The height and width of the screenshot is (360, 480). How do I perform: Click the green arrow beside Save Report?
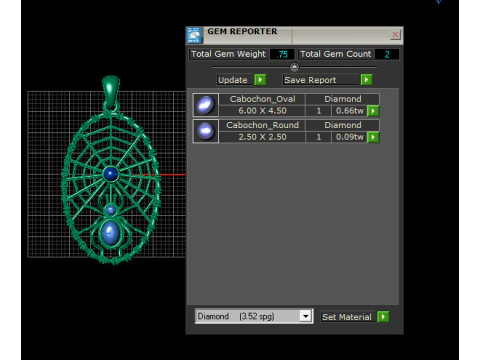click(366, 80)
